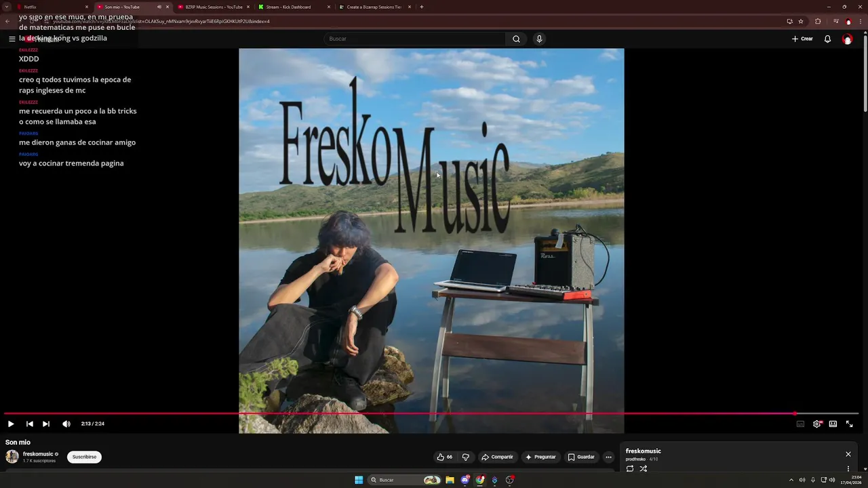The height and width of the screenshot is (488, 868).
Task: Click the progress bar scrubber knob
Action: point(795,413)
